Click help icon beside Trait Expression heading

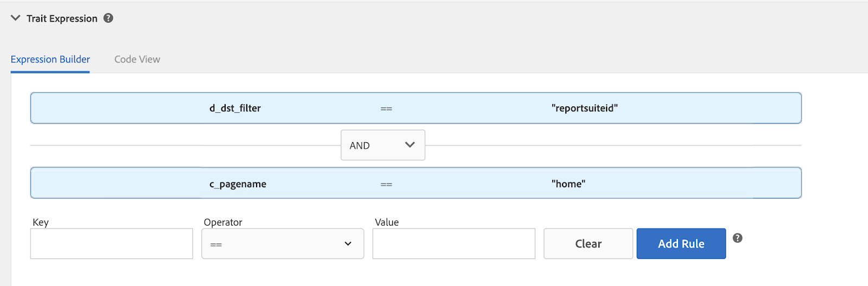point(108,18)
